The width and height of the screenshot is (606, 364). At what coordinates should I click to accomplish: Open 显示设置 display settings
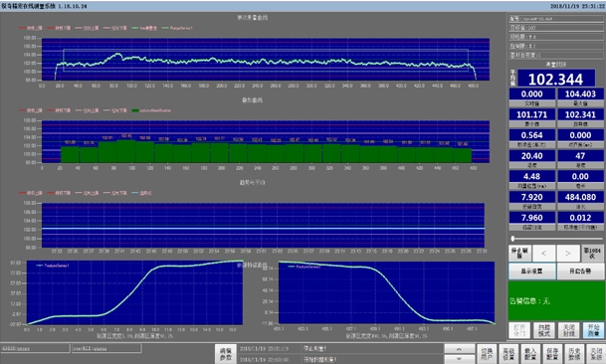coord(531,272)
